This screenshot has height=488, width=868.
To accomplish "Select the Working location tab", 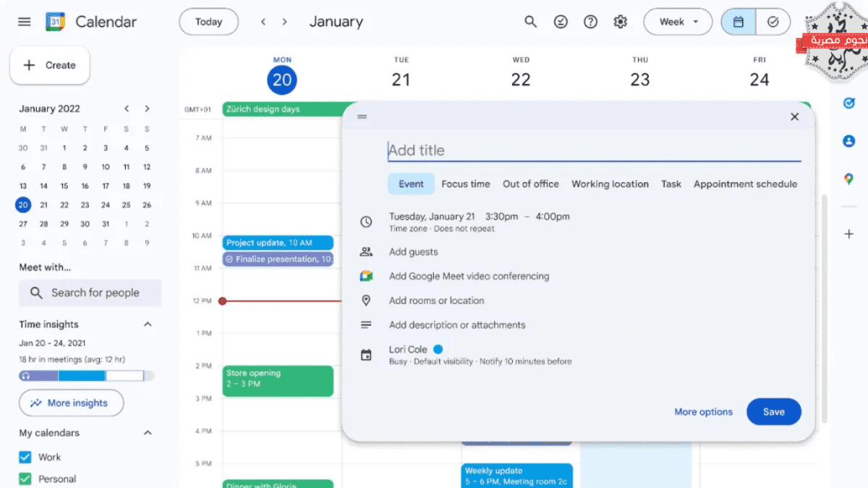I will (x=610, y=184).
